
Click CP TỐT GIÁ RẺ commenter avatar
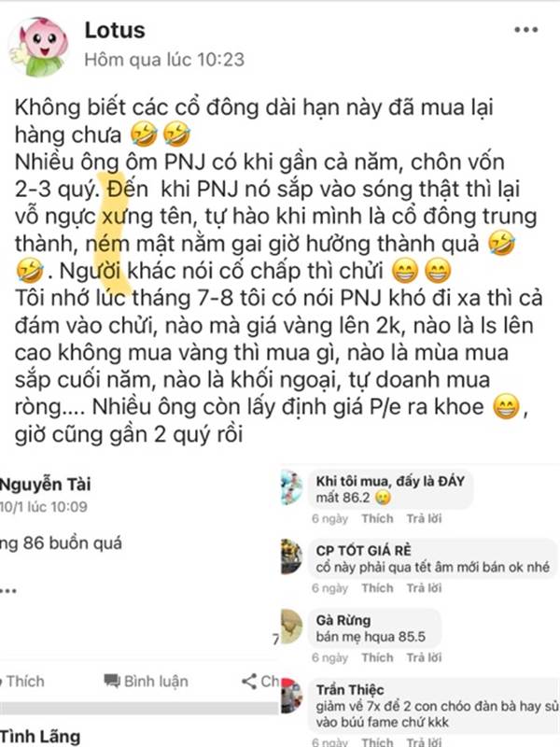[x=291, y=557]
